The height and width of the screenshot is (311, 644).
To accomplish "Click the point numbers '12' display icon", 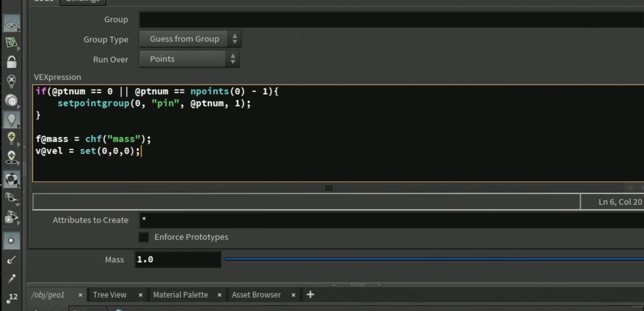I will (x=12, y=298).
